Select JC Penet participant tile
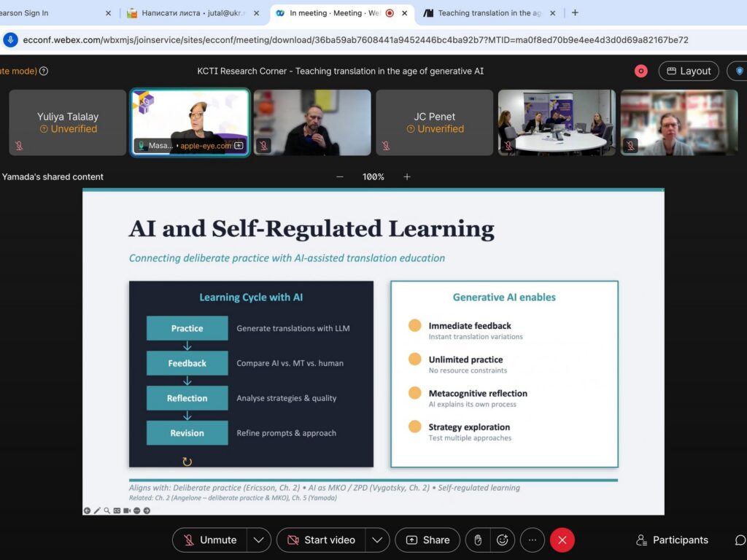Image resolution: width=747 pixels, height=560 pixels. click(x=435, y=122)
